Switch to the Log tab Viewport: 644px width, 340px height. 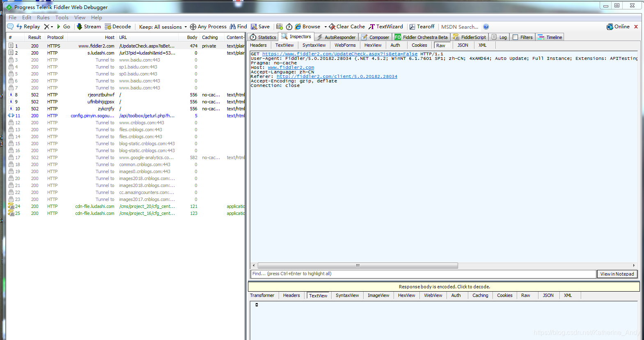(x=499, y=37)
